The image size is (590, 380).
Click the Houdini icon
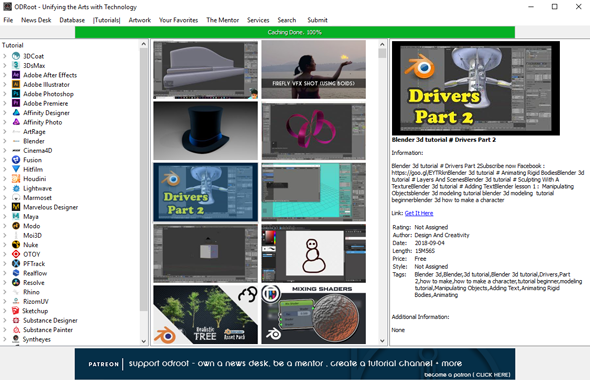click(x=16, y=179)
